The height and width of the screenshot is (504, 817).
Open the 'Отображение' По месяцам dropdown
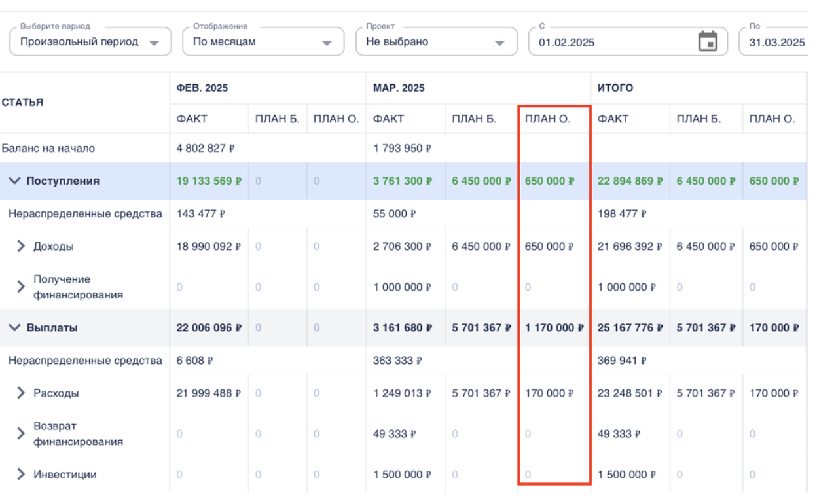(263, 42)
